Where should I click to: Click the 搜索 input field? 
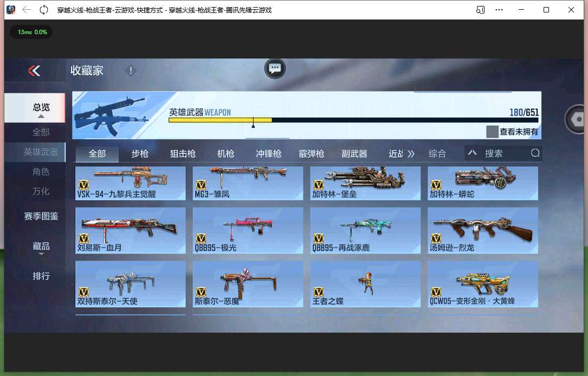point(505,153)
